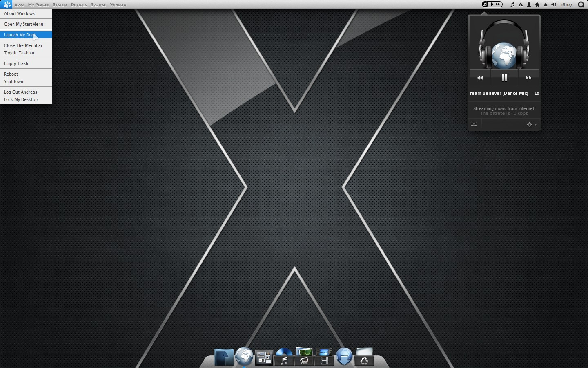This screenshot has width=588, height=368.
Task: Open the recycle trash in the dock
Action: tap(364, 357)
